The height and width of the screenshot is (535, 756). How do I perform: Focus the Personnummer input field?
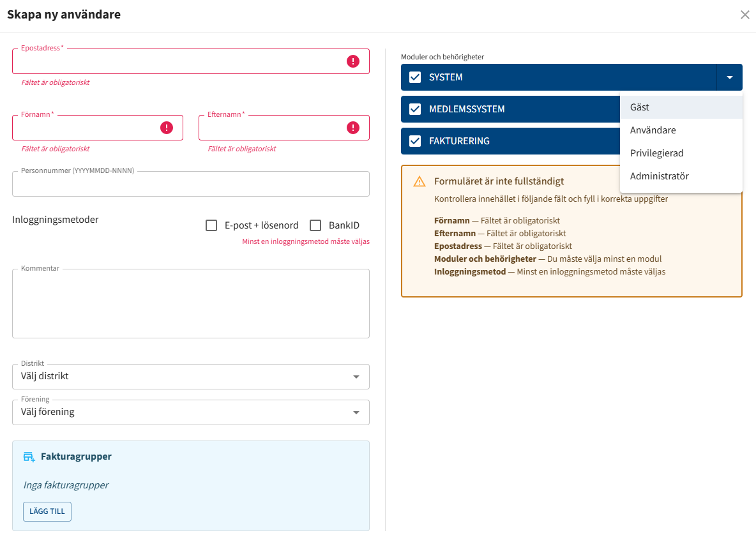pos(191,184)
